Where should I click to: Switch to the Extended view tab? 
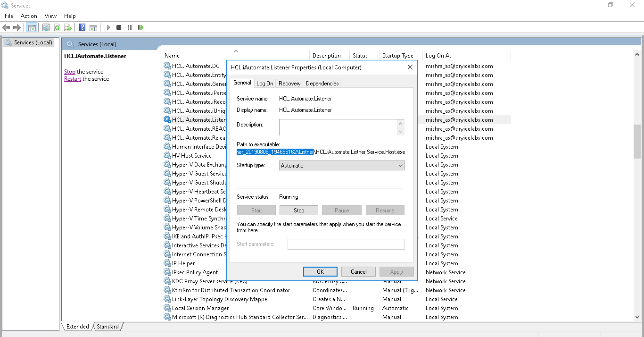click(78, 327)
